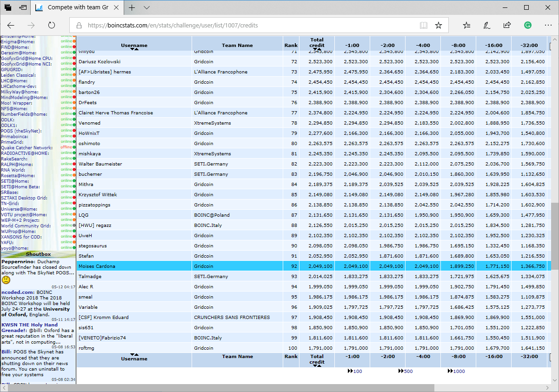The image size is (559, 392).
Task: Open the Grammarly extension icon
Action: [x=528, y=26]
